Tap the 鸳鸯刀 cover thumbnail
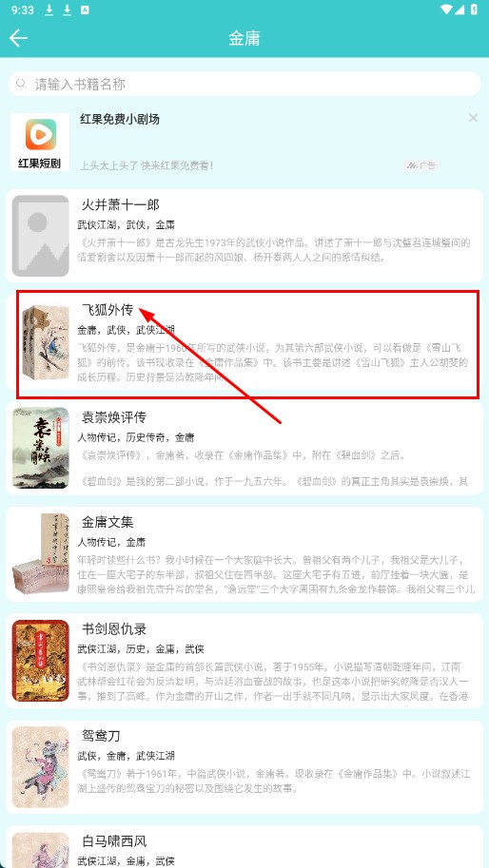 click(40, 766)
